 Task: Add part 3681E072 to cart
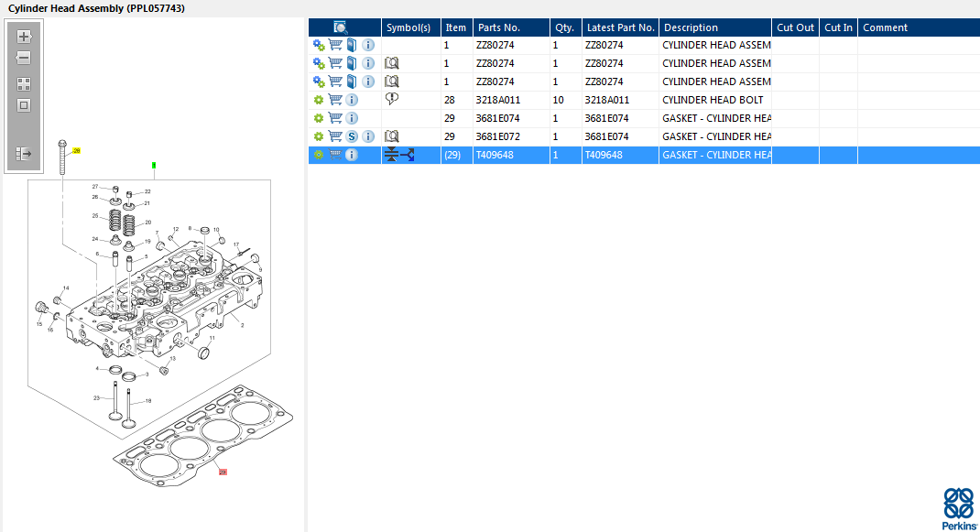(335, 136)
